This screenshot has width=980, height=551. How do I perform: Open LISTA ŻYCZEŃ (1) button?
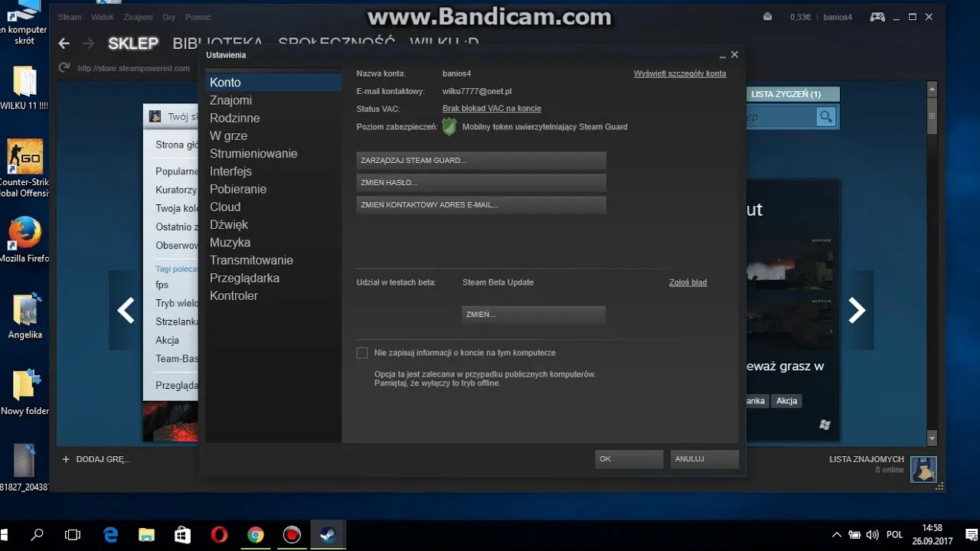coord(792,94)
